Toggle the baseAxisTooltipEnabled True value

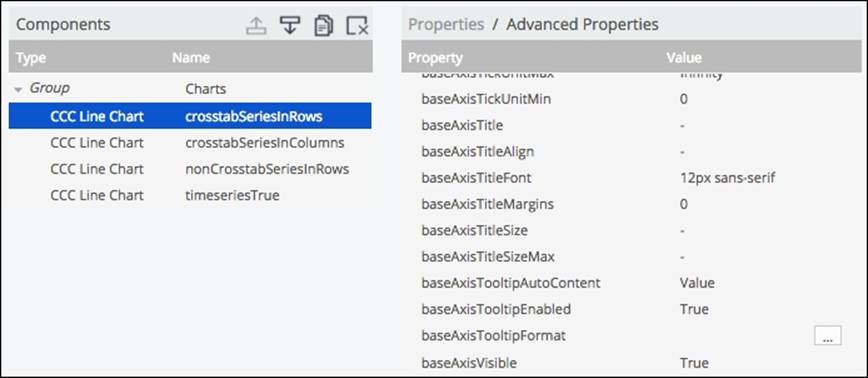click(x=694, y=309)
